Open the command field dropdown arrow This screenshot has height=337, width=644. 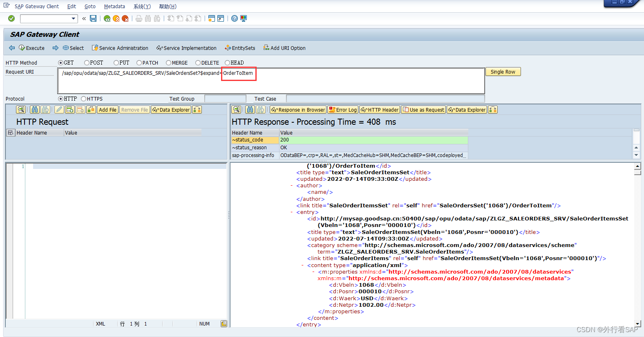[x=74, y=18]
